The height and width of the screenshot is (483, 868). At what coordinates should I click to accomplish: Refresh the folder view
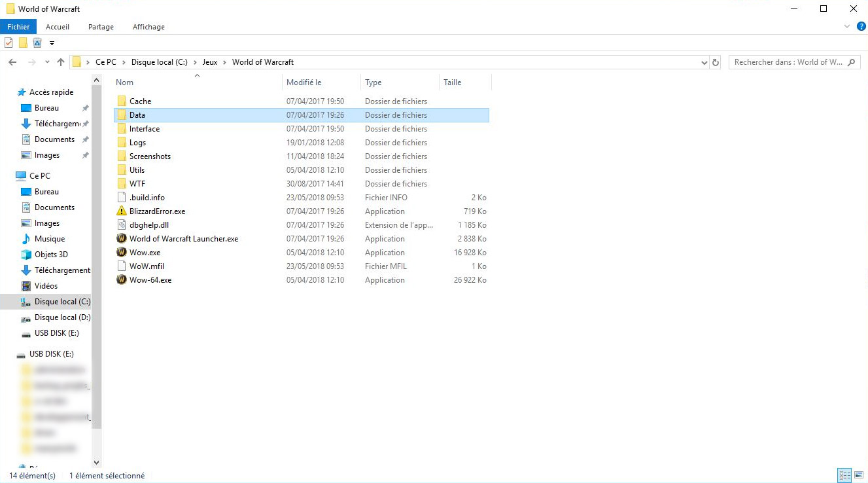pos(716,62)
